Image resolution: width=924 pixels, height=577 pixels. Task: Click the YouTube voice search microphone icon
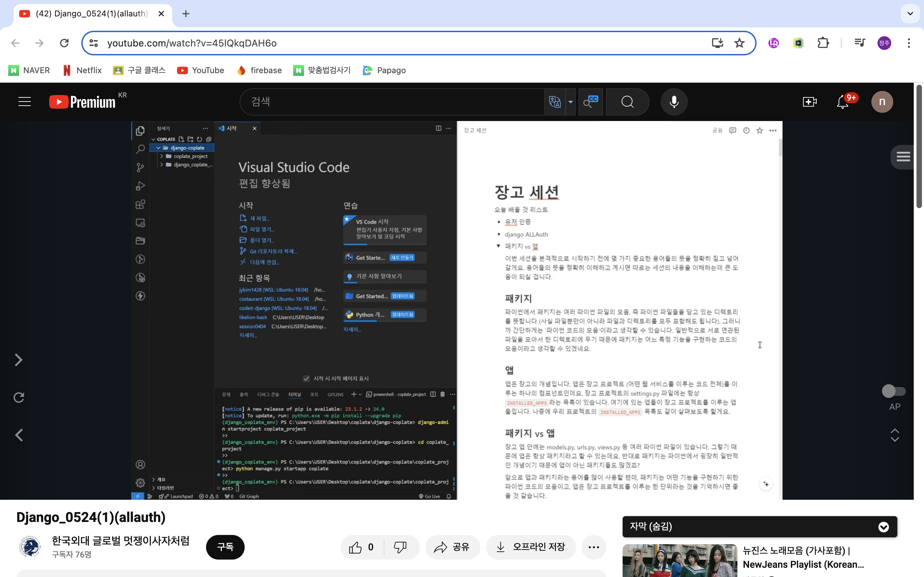(674, 102)
